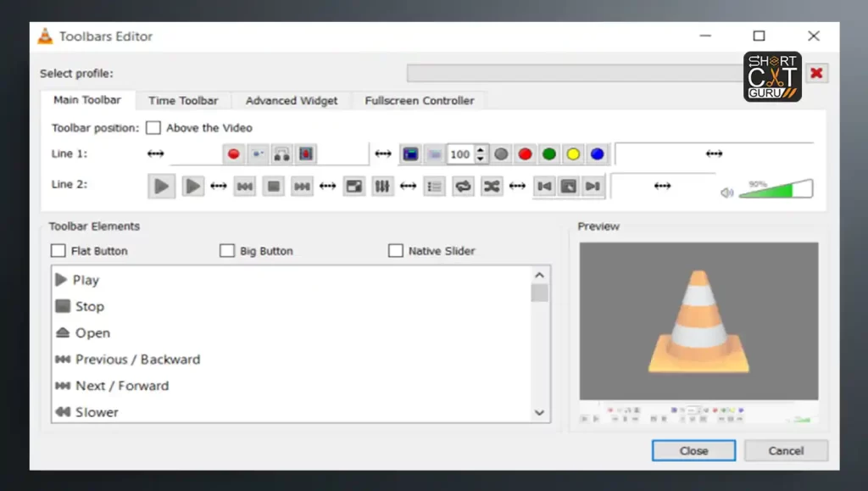The image size is (868, 491).
Task: Check the Big Button option
Action: click(227, 251)
